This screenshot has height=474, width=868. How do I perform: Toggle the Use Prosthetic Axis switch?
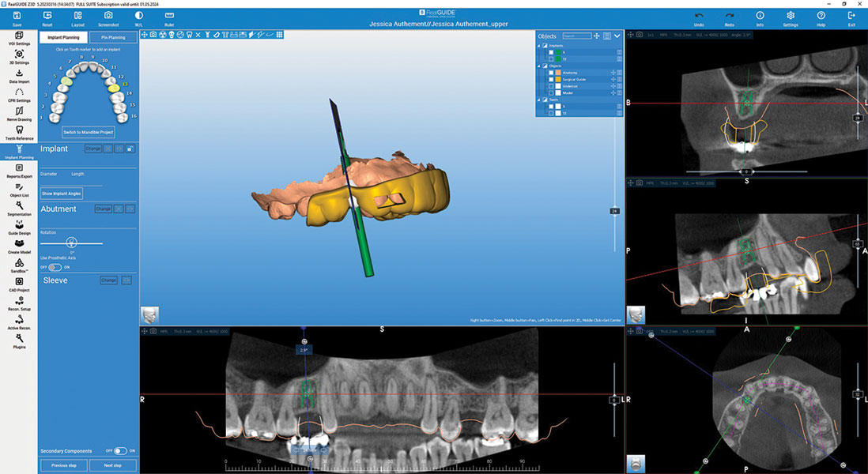[55, 267]
